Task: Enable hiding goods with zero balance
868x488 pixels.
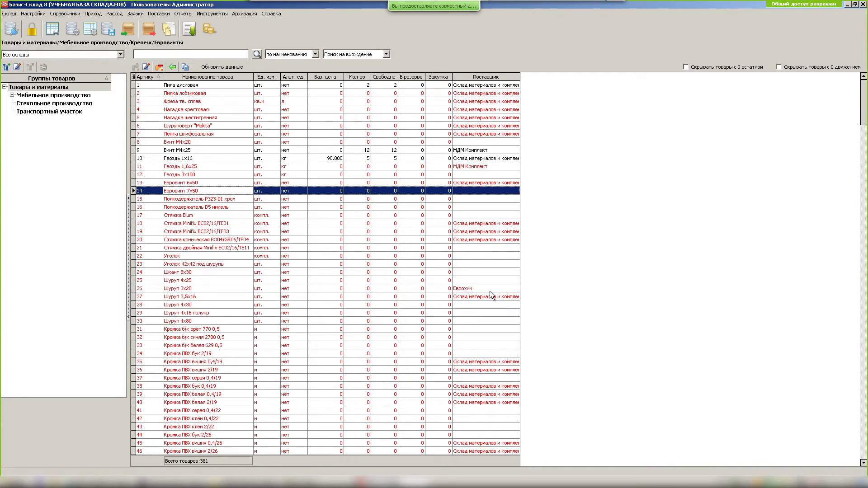Action: pyautogui.click(x=686, y=67)
